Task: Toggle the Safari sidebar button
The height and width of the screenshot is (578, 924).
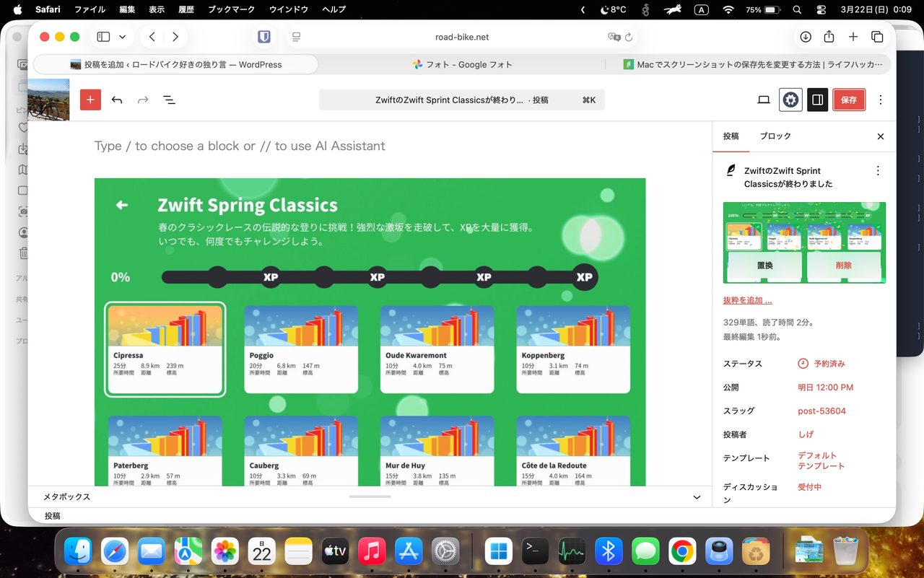Action: (103, 37)
